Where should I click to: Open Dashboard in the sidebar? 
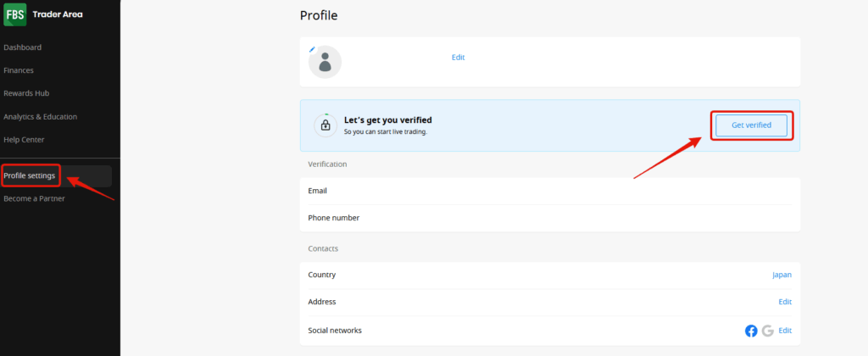23,47
